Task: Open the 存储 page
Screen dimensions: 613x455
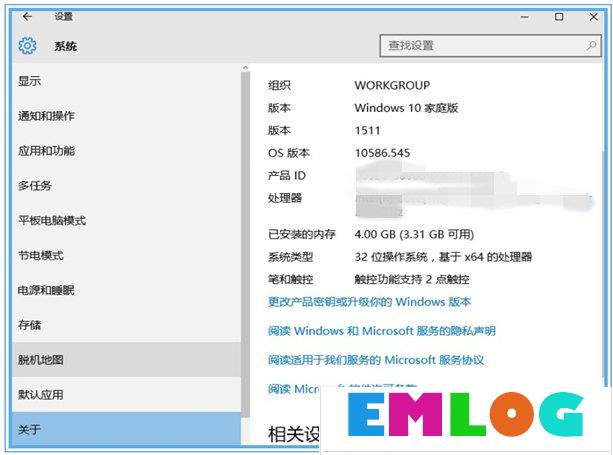Action: point(126,325)
